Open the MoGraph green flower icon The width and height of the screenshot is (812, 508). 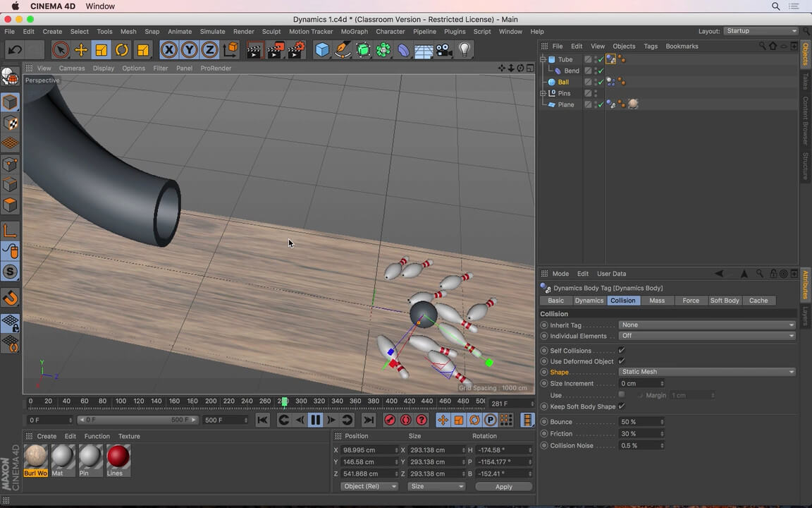pyautogui.click(x=383, y=49)
